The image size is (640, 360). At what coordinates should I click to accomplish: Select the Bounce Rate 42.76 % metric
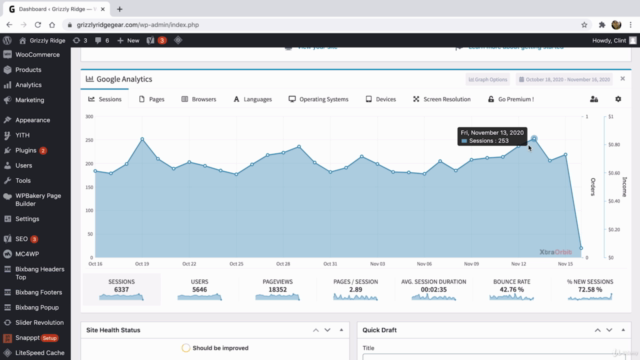[511, 289]
